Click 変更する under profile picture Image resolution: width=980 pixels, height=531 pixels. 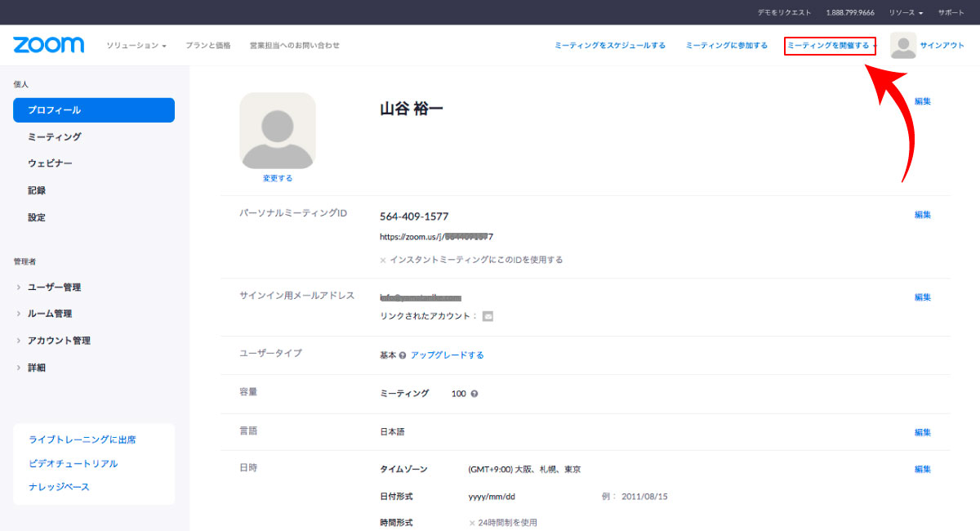[278, 178]
